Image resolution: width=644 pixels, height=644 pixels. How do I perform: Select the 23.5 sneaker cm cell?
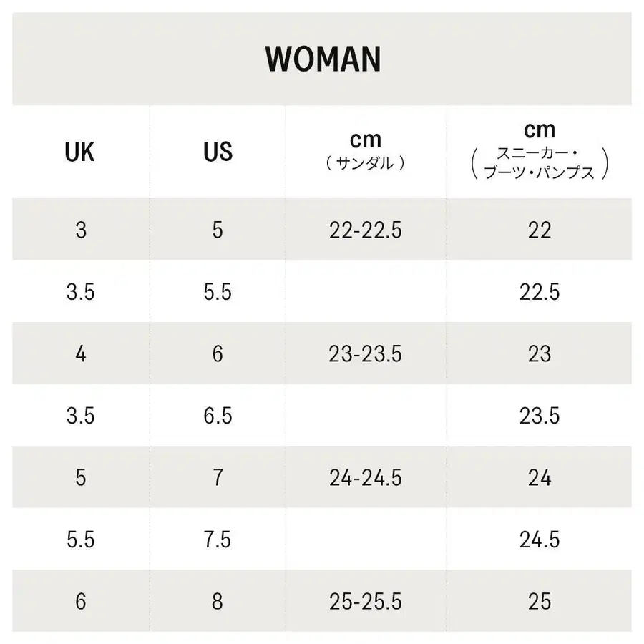click(x=540, y=416)
